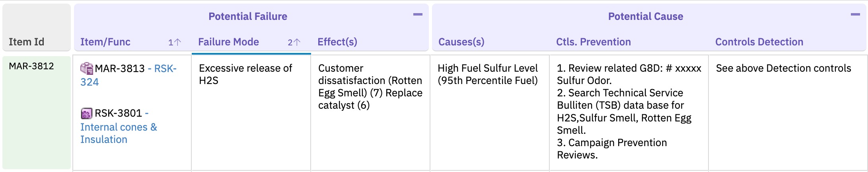Edit the Excessive release of H2S cell
Image resolution: width=868 pixels, height=172 pixels.
[x=251, y=113]
